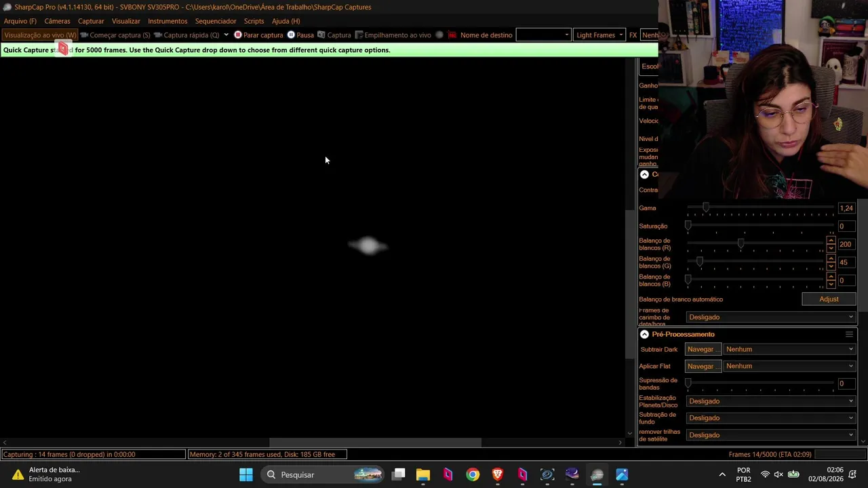The image size is (868, 488).
Task: Click the grey circle indicator in toolbar
Action: click(x=439, y=35)
